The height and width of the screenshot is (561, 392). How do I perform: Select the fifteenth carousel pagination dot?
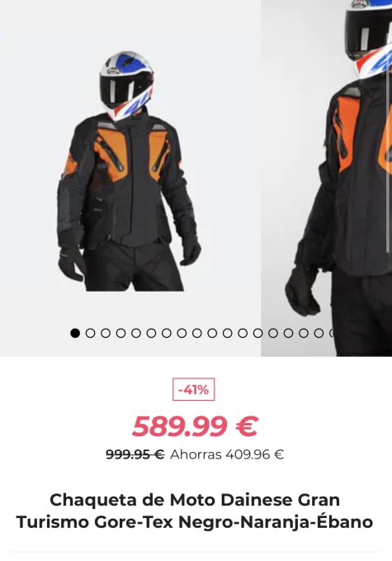click(x=288, y=333)
